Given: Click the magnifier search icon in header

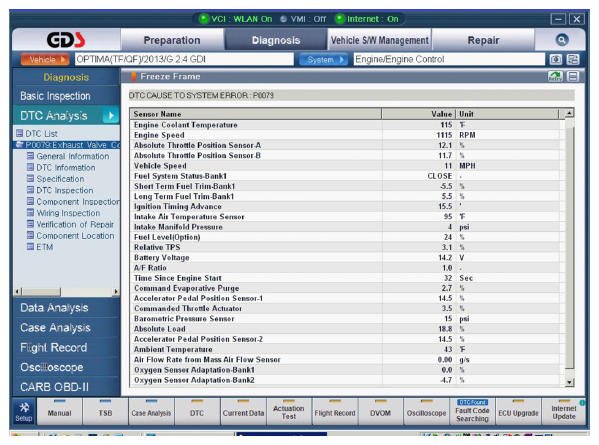Looking at the screenshot, I should 562,39.
